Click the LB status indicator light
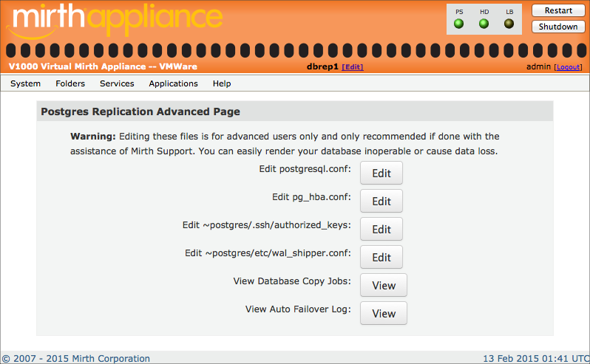 click(509, 24)
